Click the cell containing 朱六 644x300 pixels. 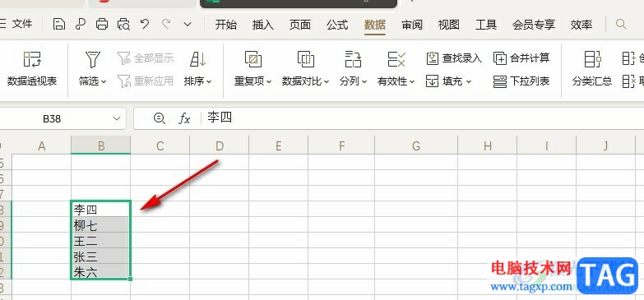[101, 271]
